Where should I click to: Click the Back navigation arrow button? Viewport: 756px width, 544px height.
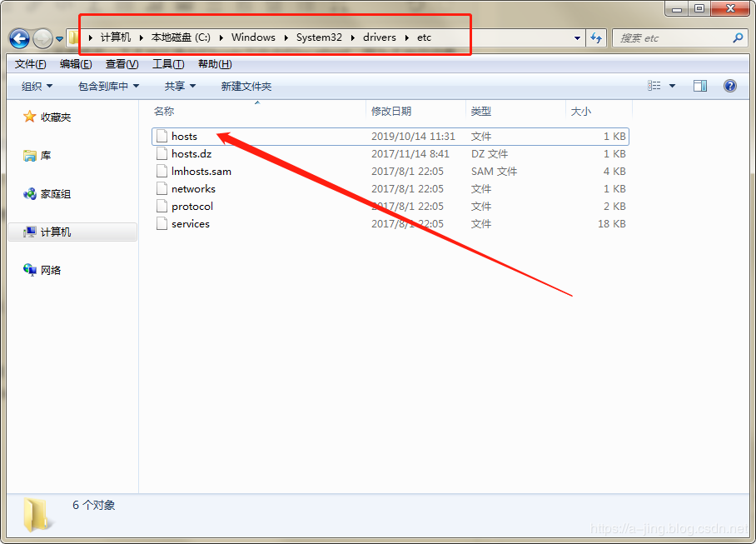click(19, 38)
